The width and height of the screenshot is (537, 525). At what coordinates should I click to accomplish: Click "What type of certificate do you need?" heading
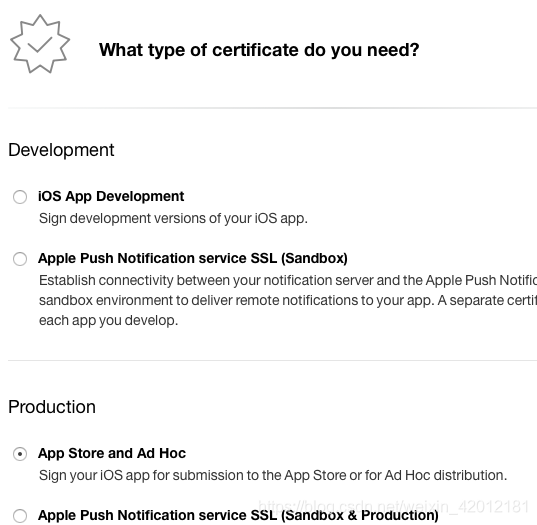(x=259, y=50)
